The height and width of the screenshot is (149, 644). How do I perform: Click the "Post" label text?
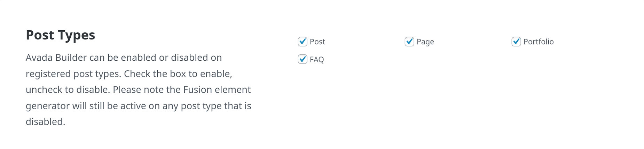point(317,42)
